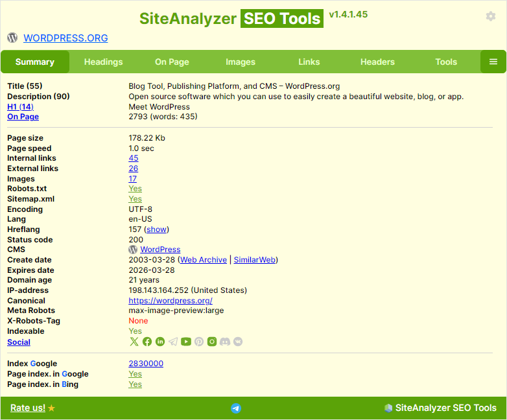This screenshot has height=420, width=507.
Task: Open the canonical URL https://wordpress.org/
Action: coord(171,300)
